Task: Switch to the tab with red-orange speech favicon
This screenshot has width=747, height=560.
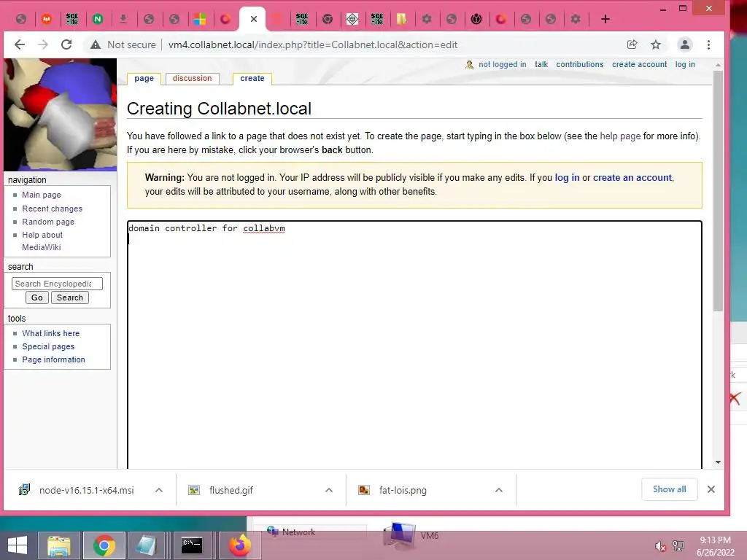Action: [x=47, y=19]
